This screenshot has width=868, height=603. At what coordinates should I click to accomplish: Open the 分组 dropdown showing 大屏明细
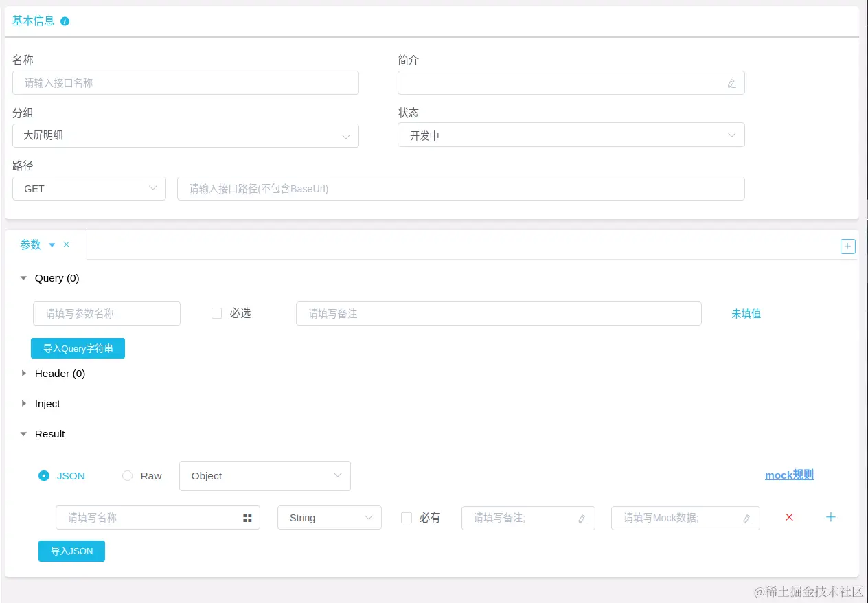(185, 135)
